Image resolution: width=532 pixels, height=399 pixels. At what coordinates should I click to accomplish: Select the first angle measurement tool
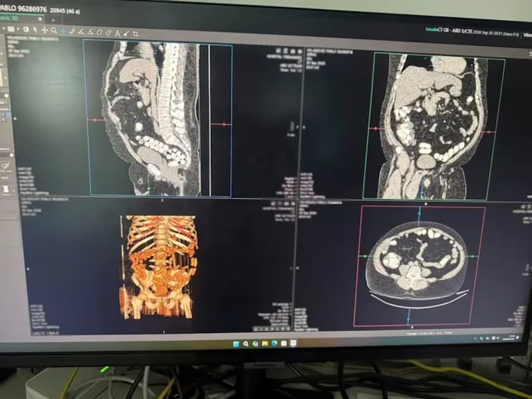click(x=81, y=32)
